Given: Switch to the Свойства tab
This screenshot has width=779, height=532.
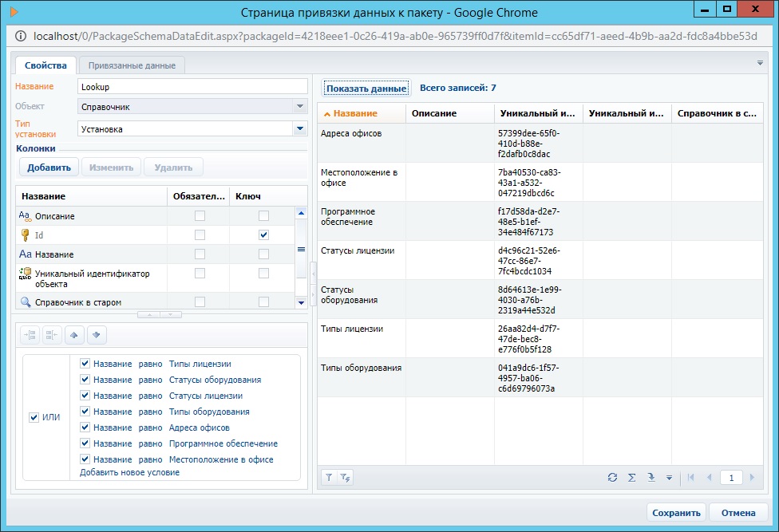Looking at the screenshot, I should click(45, 65).
